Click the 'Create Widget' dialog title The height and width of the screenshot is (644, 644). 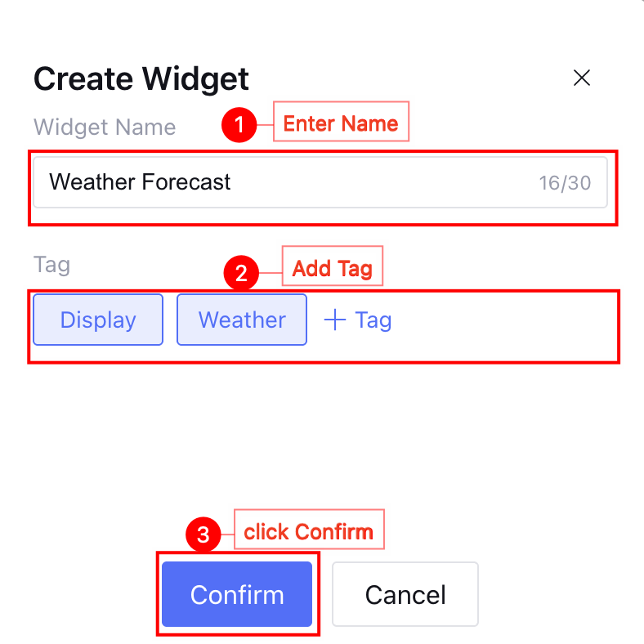[141, 79]
